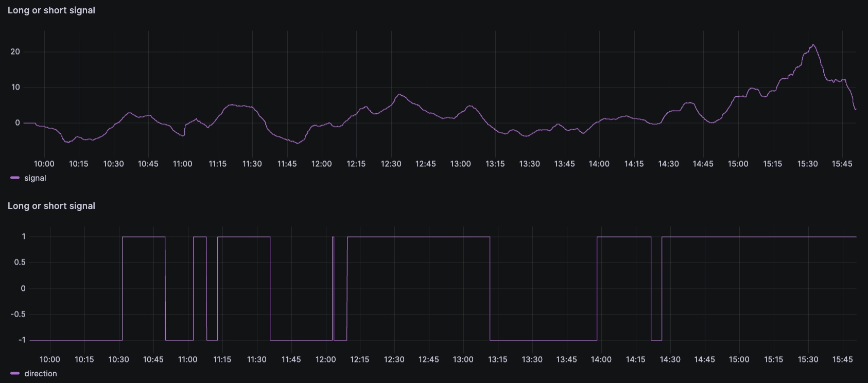Click y-axis value 0.5 in the direction chart
This screenshot has width=868, height=383.
pos(20,263)
